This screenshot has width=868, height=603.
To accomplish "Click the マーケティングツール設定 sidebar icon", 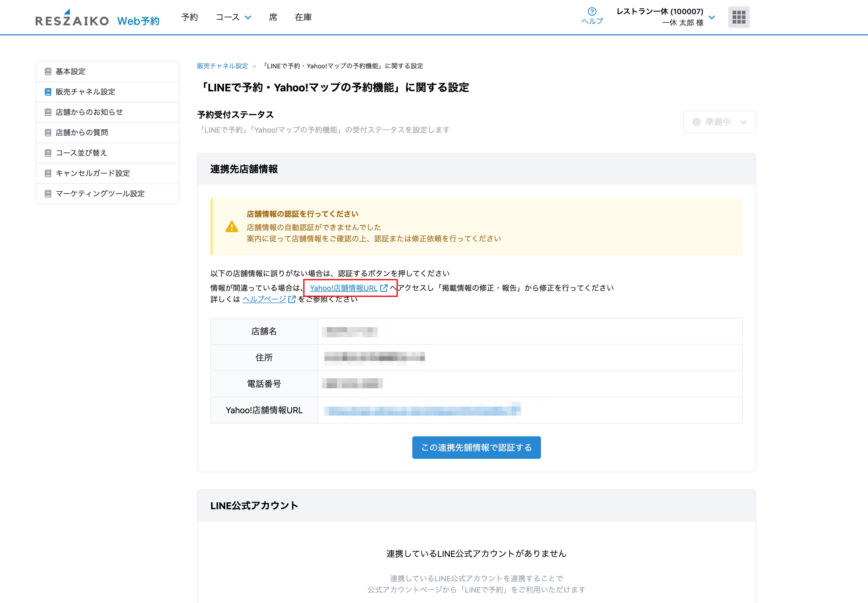I will 48,194.
